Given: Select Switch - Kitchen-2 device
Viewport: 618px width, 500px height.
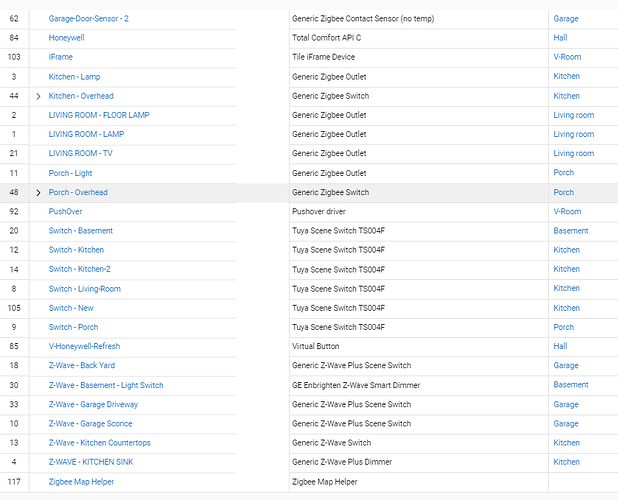Looking at the screenshot, I should point(79,269).
